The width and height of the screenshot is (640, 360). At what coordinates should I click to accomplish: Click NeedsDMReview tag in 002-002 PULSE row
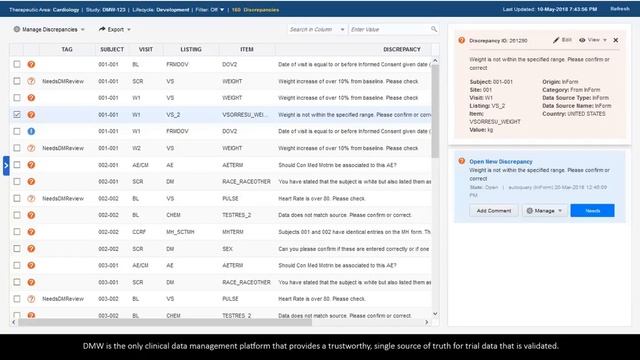click(63, 198)
